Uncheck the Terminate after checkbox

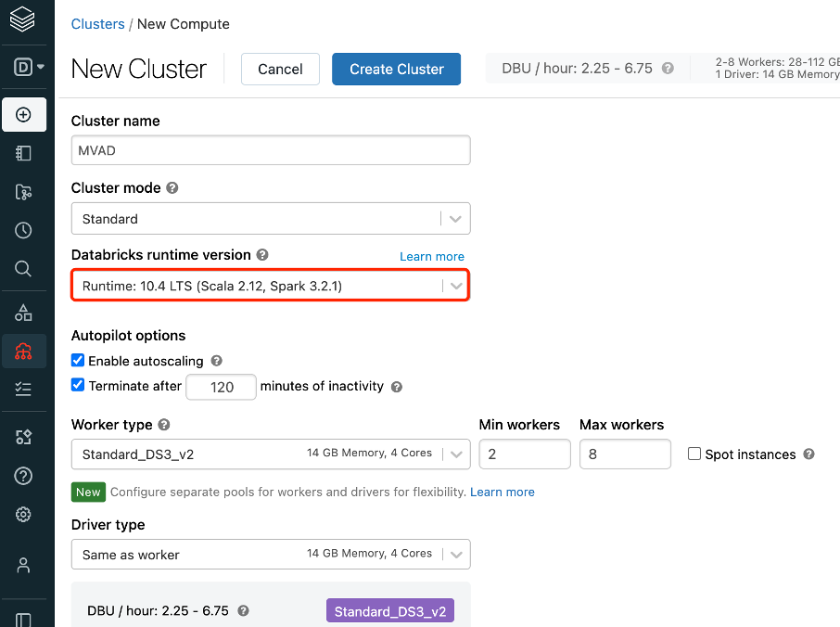point(78,385)
